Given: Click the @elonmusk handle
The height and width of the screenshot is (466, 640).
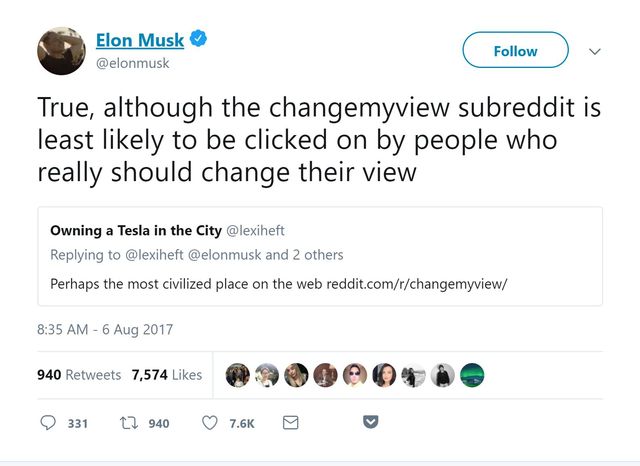Looking at the screenshot, I should click(x=133, y=63).
